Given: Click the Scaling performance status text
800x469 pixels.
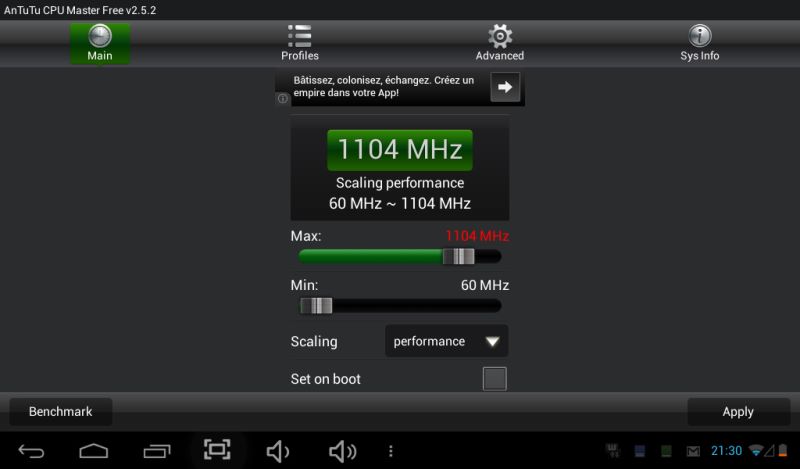Looking at the screenshot, I should pos(400,183).
